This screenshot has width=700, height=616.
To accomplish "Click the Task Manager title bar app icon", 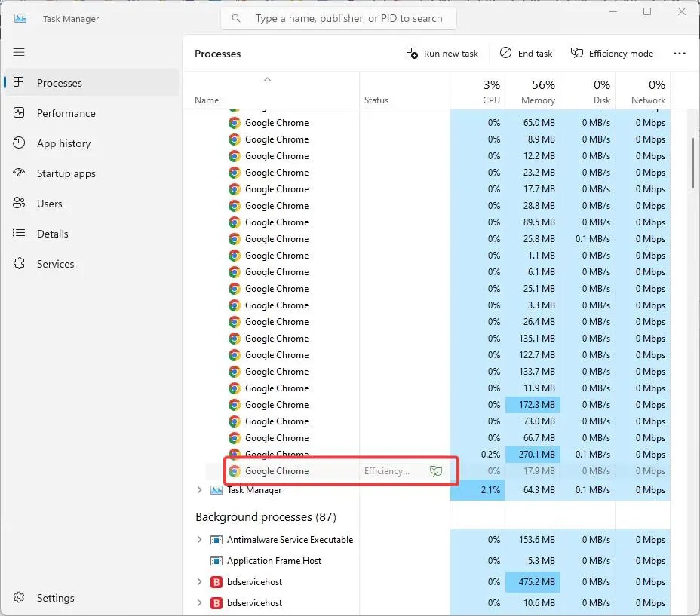I will click(20, 18).
